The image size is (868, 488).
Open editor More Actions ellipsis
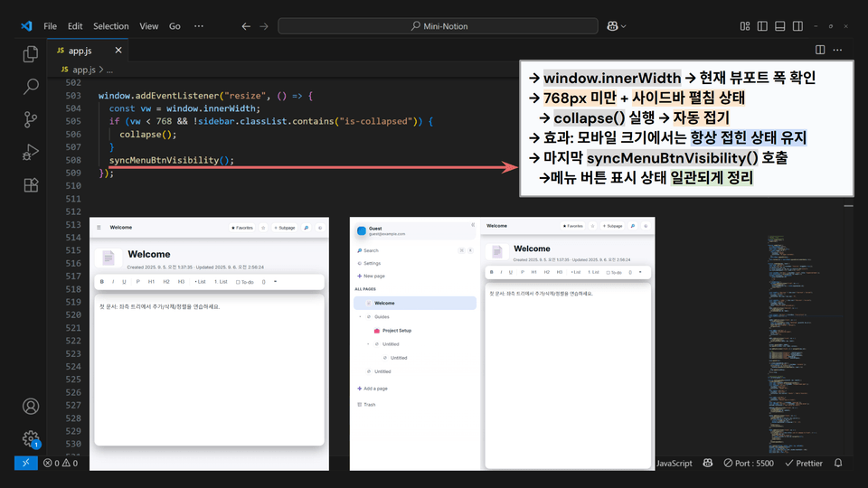(x=837, y=50)
